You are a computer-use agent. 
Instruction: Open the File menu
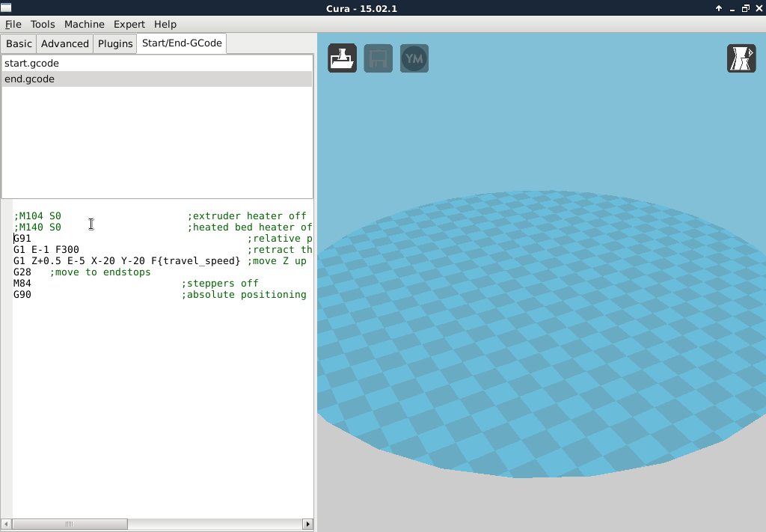[13, 24]
